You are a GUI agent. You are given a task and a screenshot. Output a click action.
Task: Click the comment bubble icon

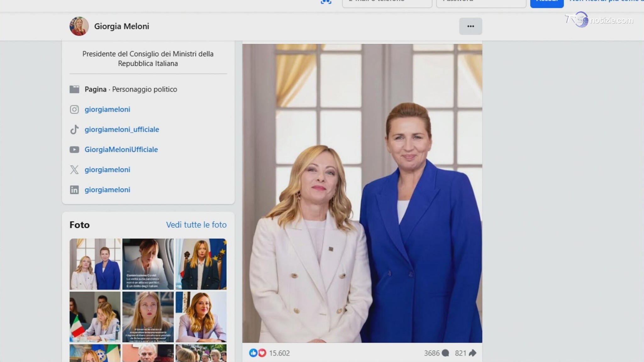click(445, 353)
